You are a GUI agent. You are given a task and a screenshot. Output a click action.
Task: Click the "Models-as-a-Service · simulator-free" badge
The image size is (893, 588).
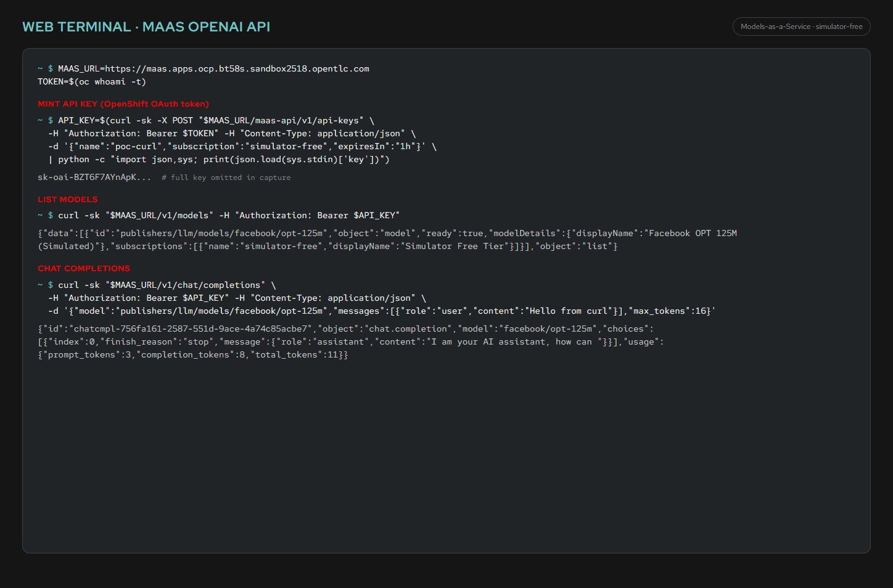click(801, 27)
